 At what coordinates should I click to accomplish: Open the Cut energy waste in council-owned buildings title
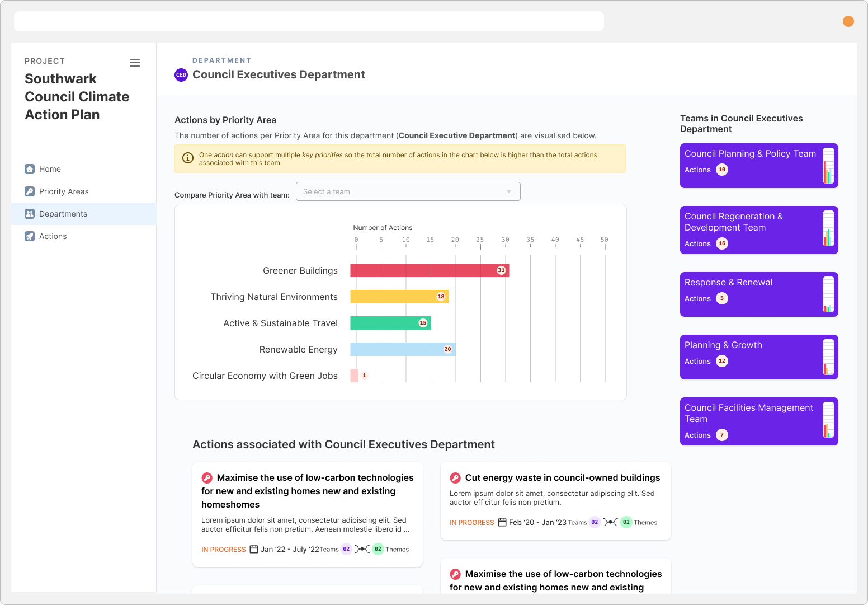(x=563, y=478)
